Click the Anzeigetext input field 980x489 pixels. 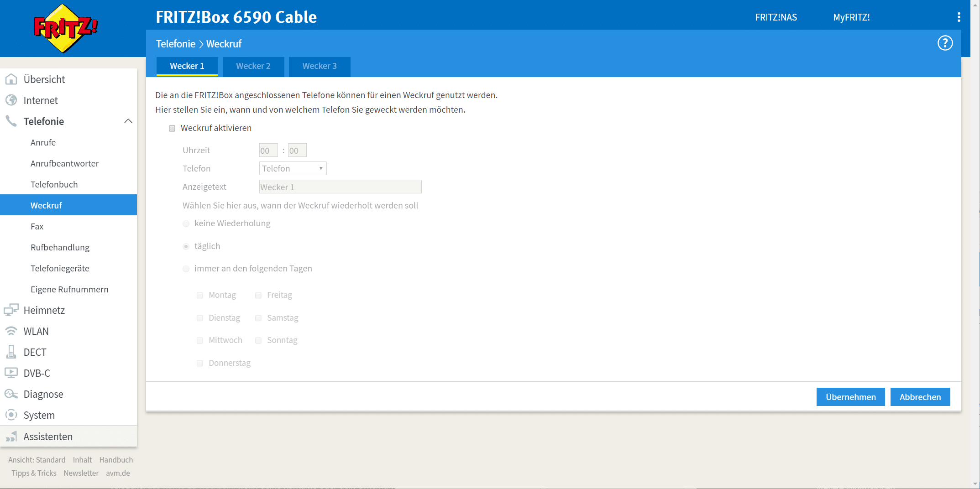click(x=340, y=187)
